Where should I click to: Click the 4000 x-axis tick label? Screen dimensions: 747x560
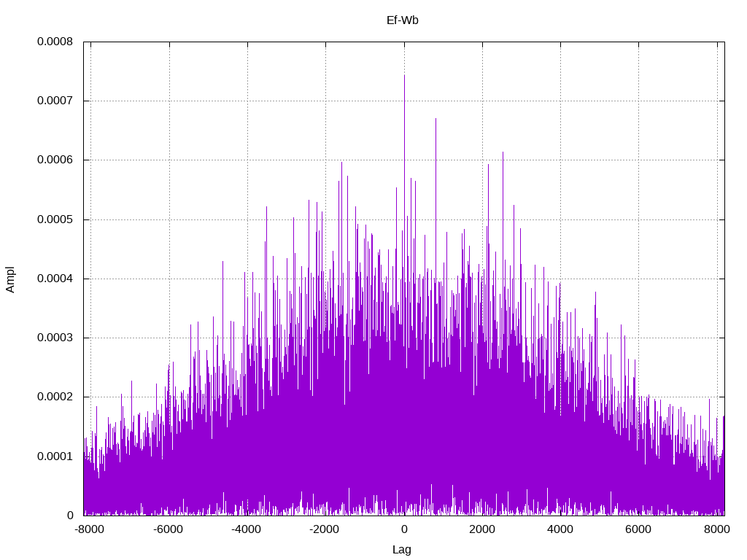pos(560,529)
